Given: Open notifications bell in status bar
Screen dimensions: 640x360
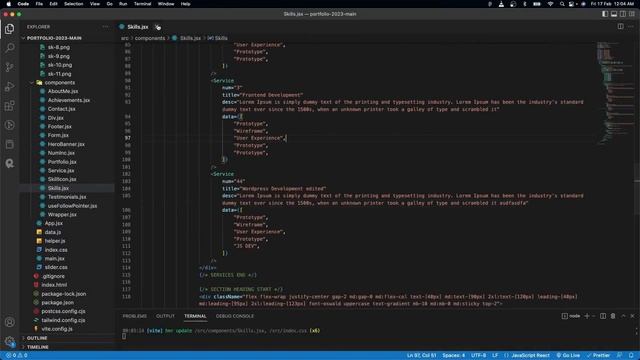Looking at the screenshot, I should (x=631, y=356).
